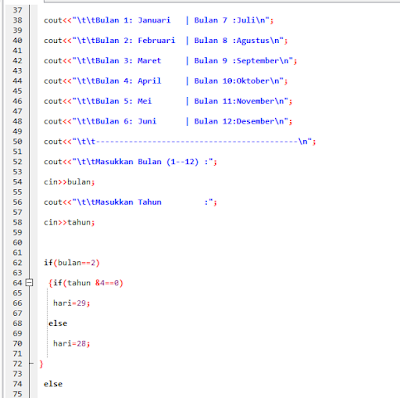Click line number 72 in gutter
Image resolution: width=400 pixels, height=398 pixels.
tap(17, 364)
